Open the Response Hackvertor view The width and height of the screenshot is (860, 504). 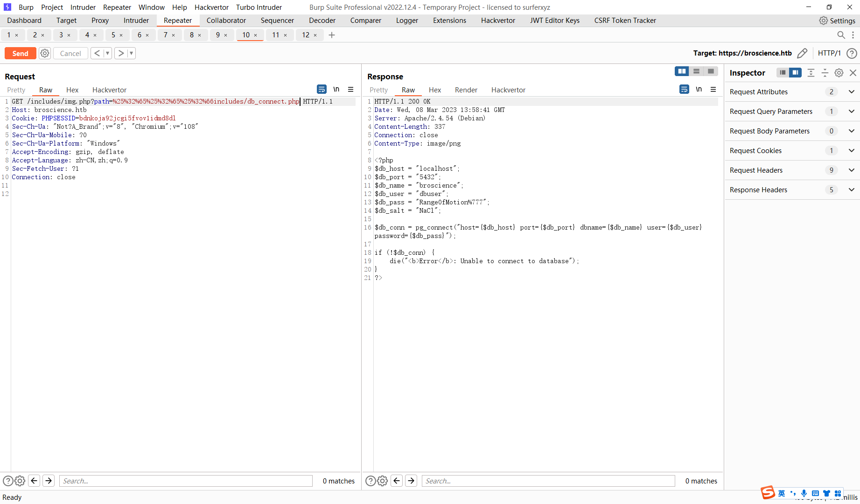508,90
